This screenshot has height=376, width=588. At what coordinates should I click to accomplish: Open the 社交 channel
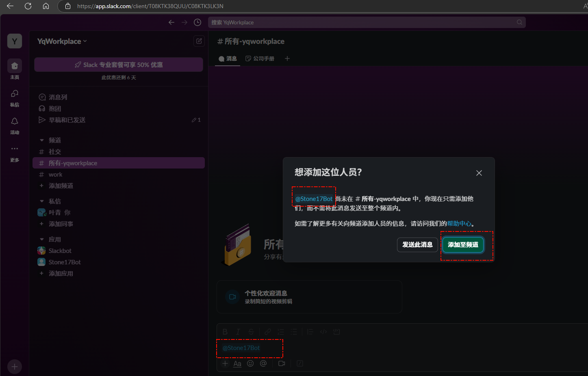pos(119,151)
